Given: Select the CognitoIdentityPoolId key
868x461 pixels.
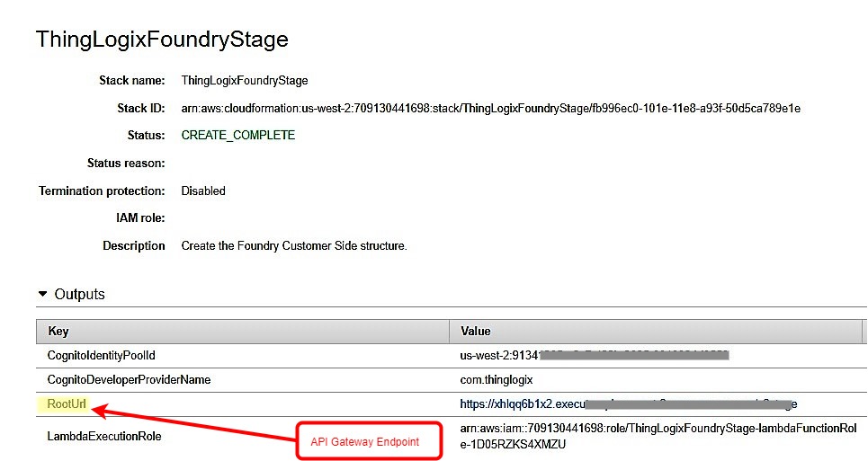Looking at the screenshot, I should 102,356.
